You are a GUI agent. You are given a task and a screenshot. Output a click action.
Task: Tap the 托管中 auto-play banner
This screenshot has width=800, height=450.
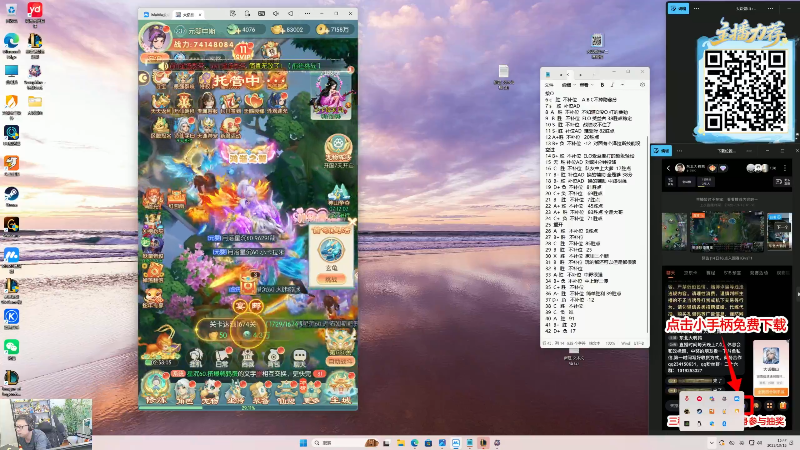tap(237, 81)
